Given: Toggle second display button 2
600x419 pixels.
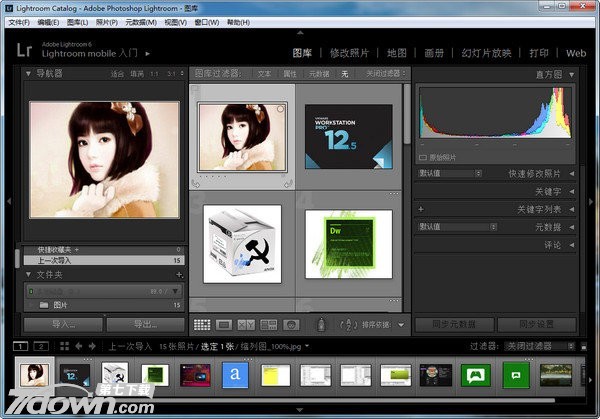Looking at the screenshot, I should tap(41, 346).
